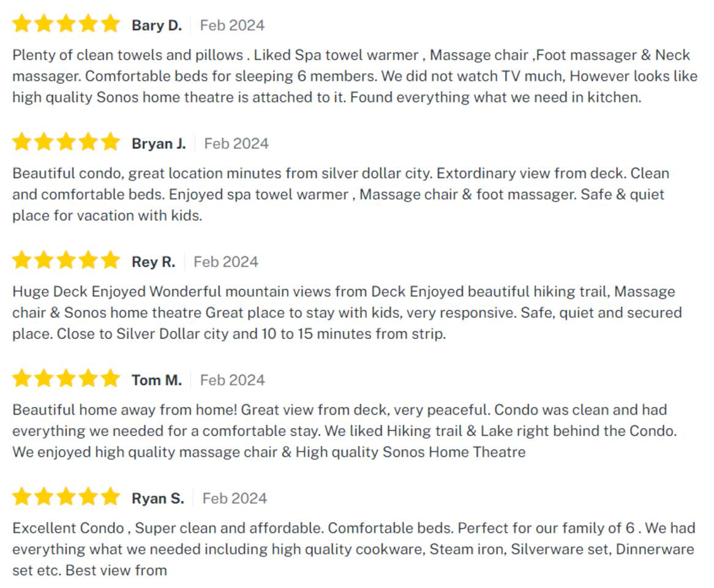Image resolution: width=714 pixels, height=588 pixels.
Task: Click the fifth star in Bryan J.'s rating
Action: [x=110, y=143]
